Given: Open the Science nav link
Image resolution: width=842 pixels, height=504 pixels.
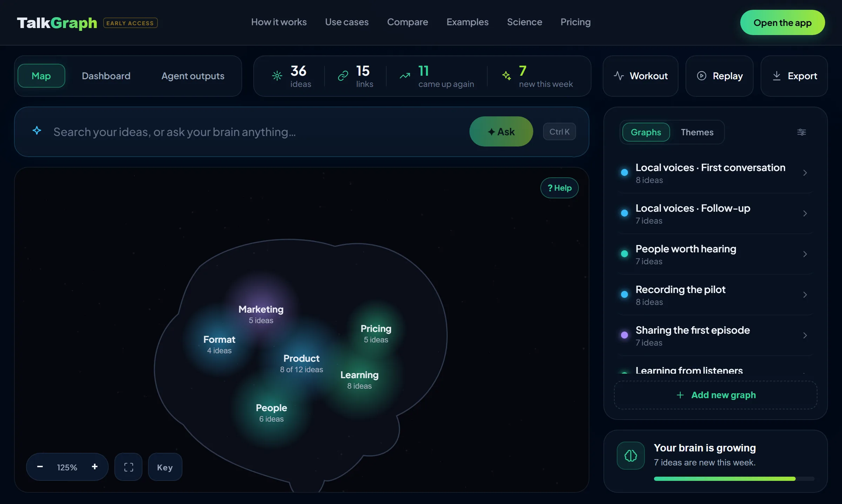Looking at the screenshot, I should tap(524, 22).
